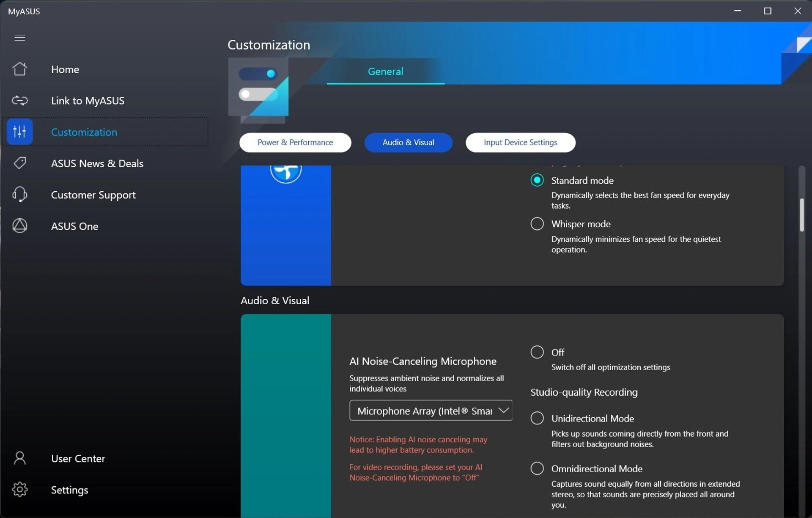Viewport: 812px width, 518px height.
Task: Open Settings from sidebar label
Action: pos(70,490)
